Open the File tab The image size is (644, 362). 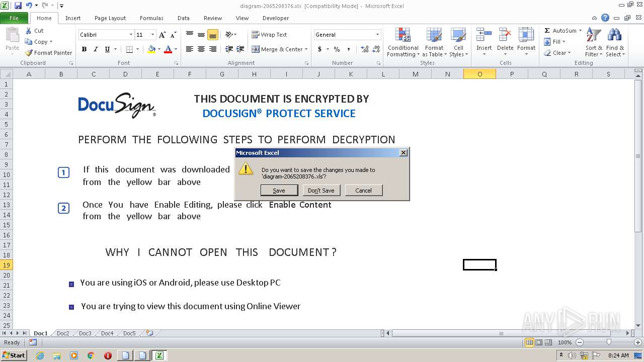click(x=14, y=18)
